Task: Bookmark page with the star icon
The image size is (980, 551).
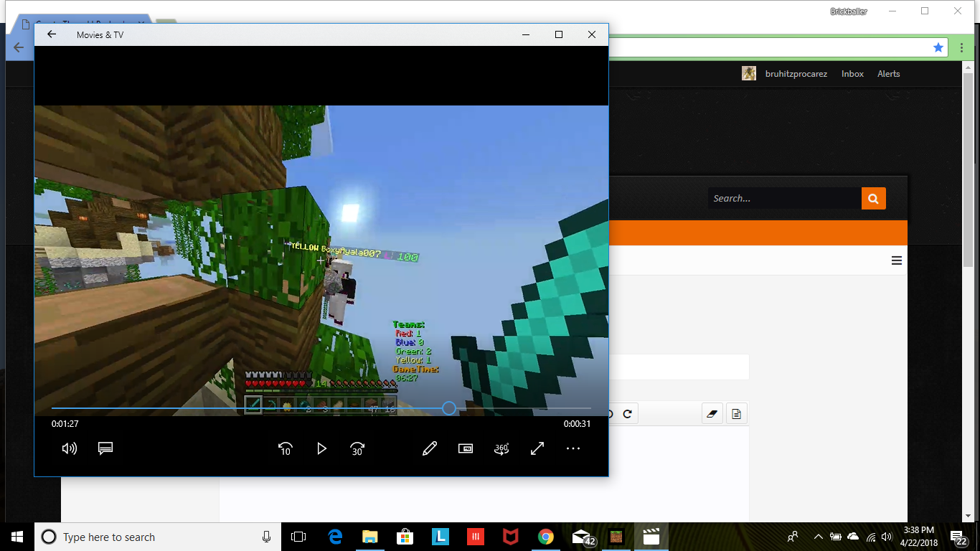Action: tap(938, 47)
